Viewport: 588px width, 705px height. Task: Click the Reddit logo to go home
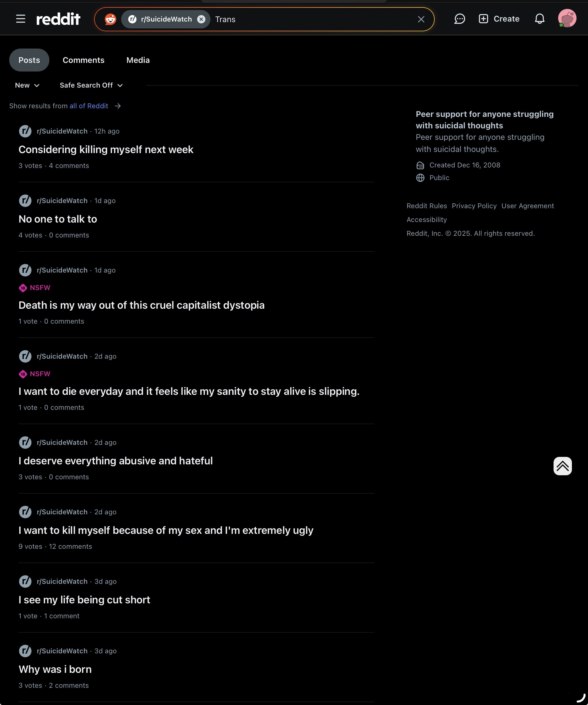tap(58, 19)
